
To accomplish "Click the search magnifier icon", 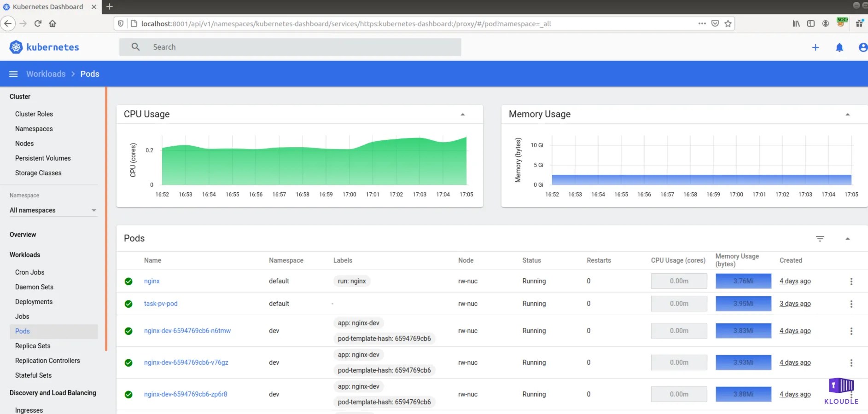I will coord(135,47).
